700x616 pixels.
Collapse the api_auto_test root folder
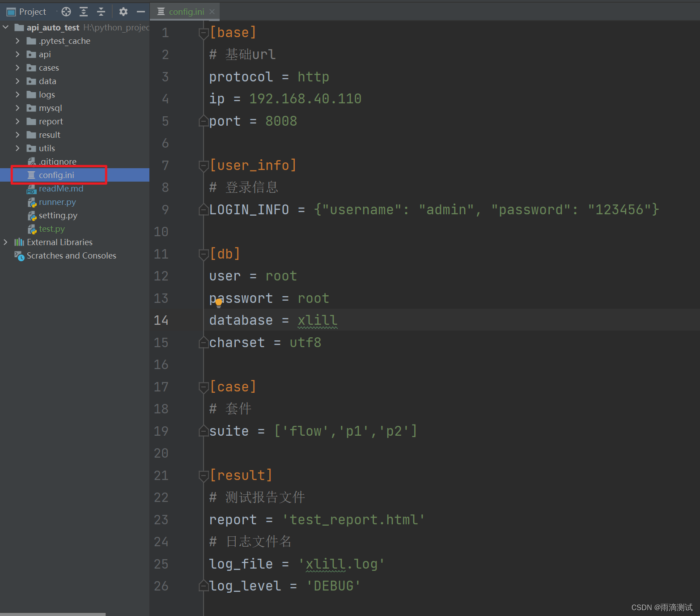coord(6,27)
